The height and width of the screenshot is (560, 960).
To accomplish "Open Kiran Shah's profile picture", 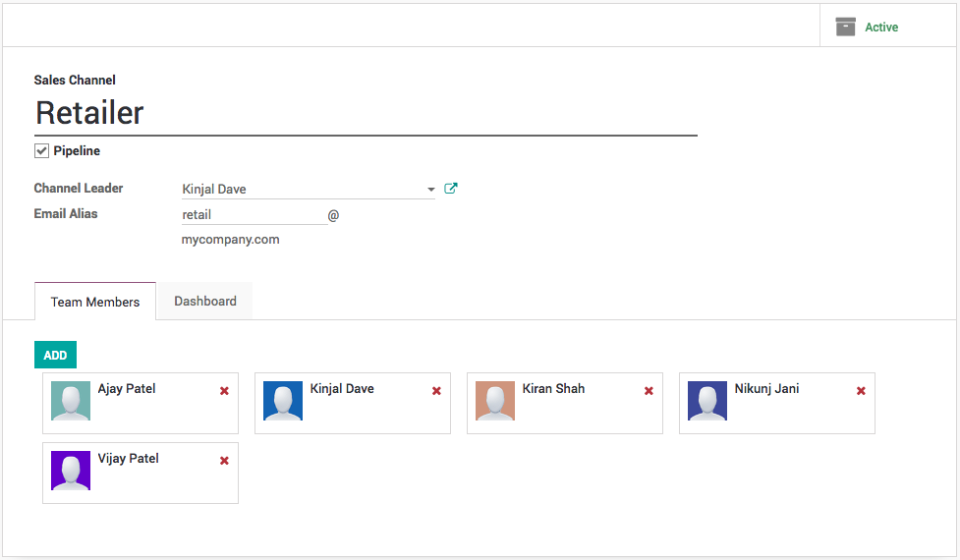I will click(495, 402).
